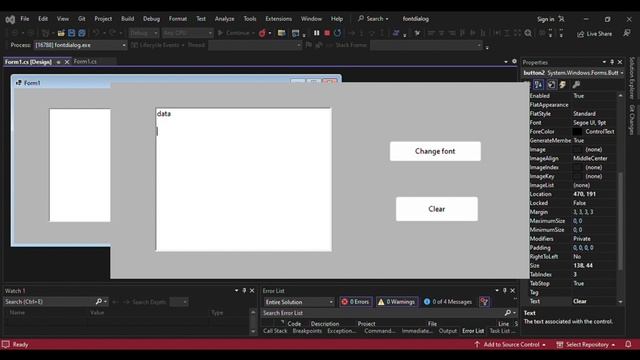The width and height of the screenshot is (640, 360).
Task: Open the Live Share feature
Action: [x=595, y=34]
